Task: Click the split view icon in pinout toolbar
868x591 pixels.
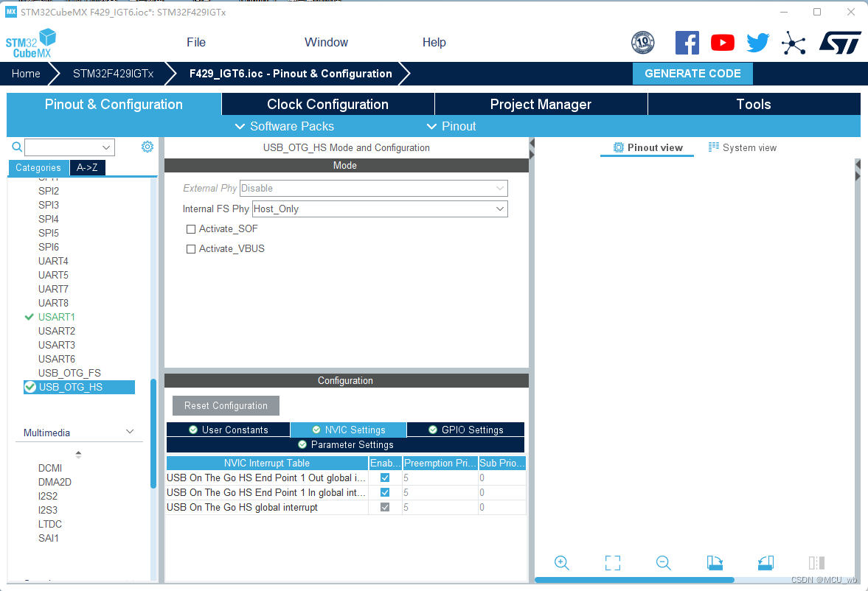Action: pos(816,563)
